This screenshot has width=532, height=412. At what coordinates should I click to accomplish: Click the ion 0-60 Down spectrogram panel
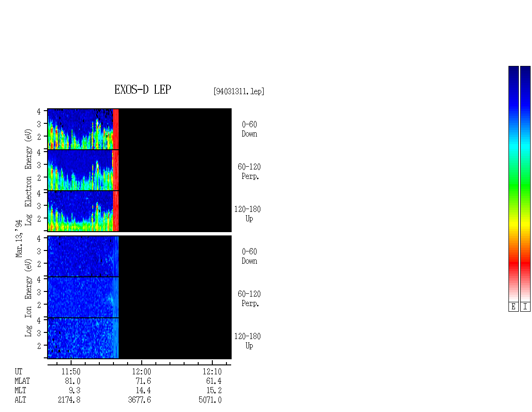point(139,256)
